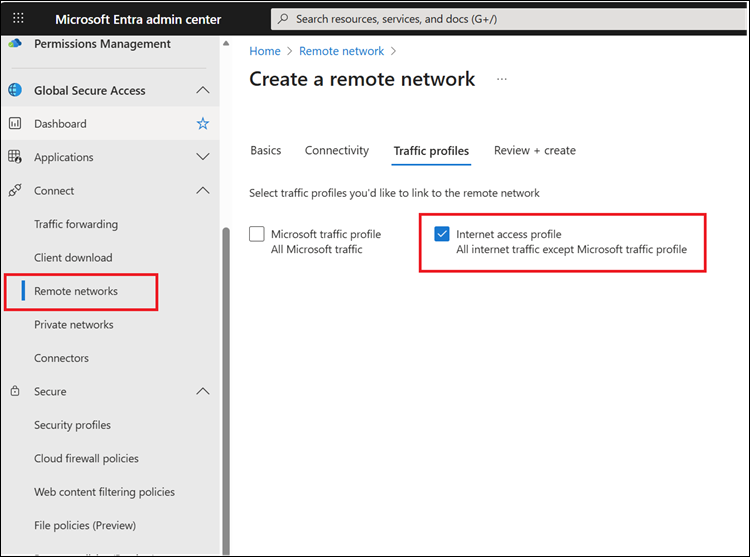
Task: Click the Global Secure Access globe icon
Action: pos(15,90)
